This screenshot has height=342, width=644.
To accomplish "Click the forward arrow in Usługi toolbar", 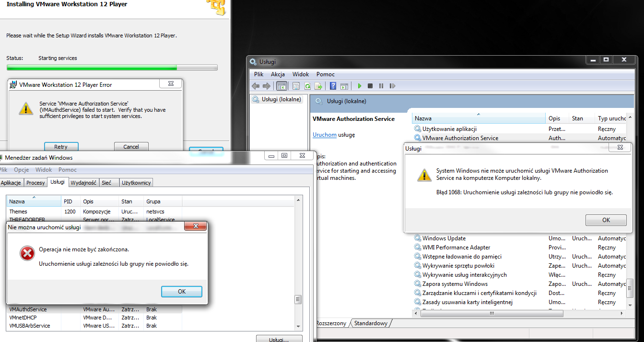I will coord(266,86).
